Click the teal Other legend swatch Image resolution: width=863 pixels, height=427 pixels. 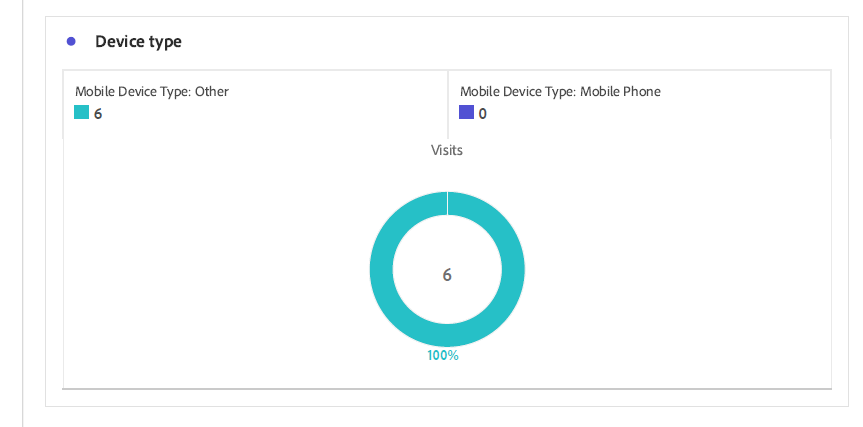pyautogui.click(x=81, y=112)
